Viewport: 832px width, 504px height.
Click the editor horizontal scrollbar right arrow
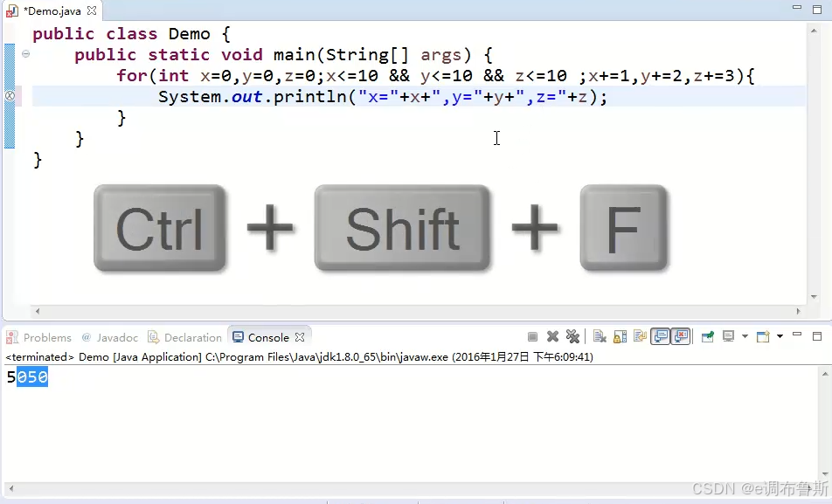coord(798,312)
